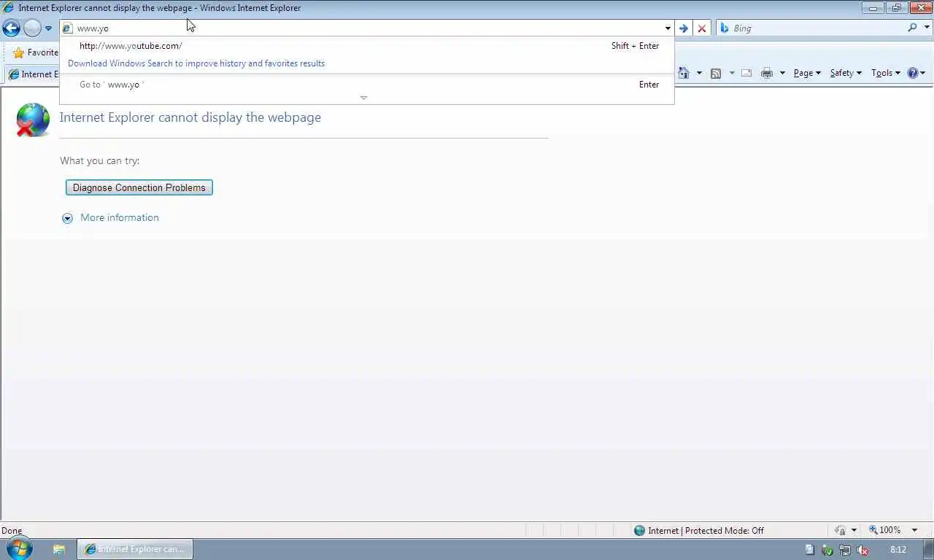Click the document tray icon
This screenshot has height=560, width=934.
(x=809, y=550)
